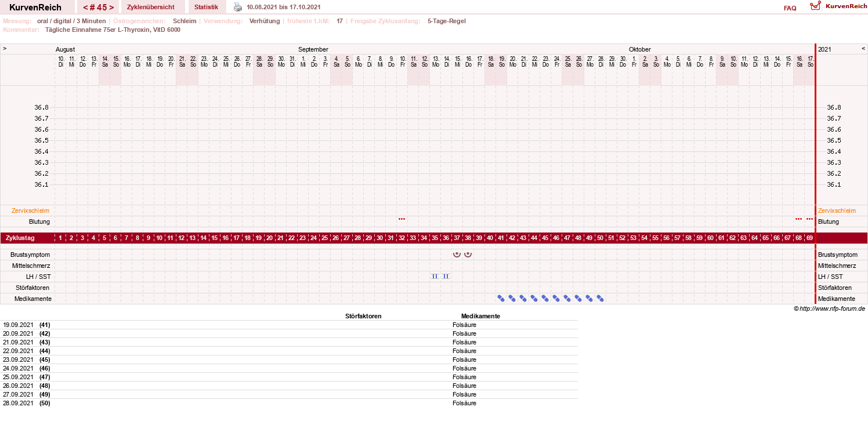Click the pill icon on cycle day 47
The width and height of the screenshot is (868, 443).
coord(567,298)
